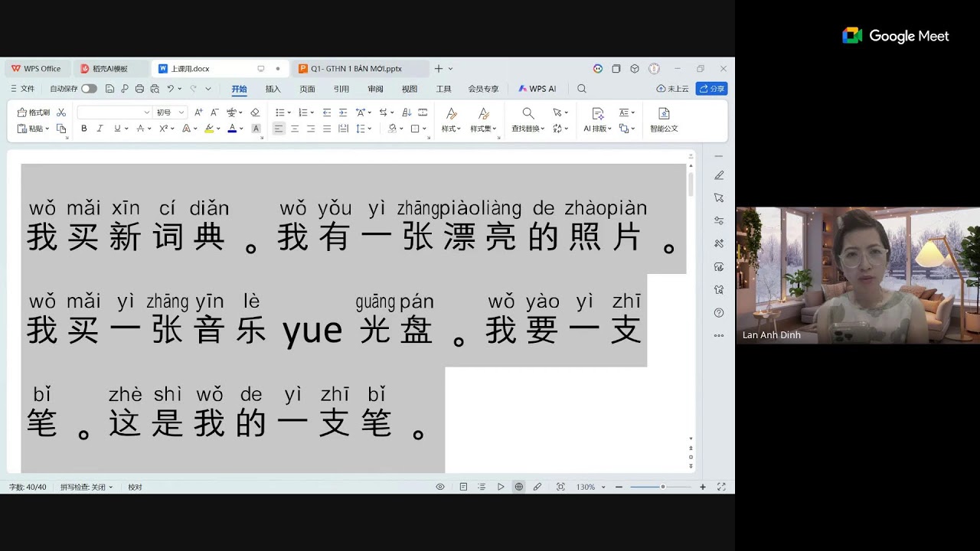The width and height of the screenshot is (980, 551).
Task: Click the Undo arrow icon
Action: [x=171, y=89]
